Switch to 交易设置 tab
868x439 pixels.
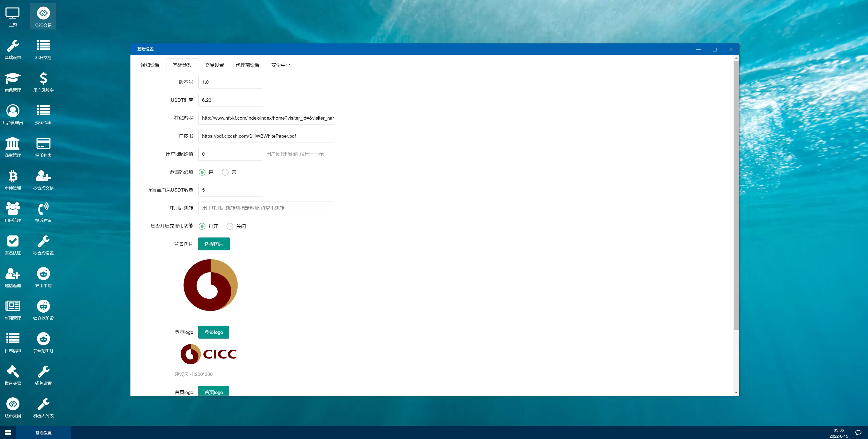pos(214,65)
